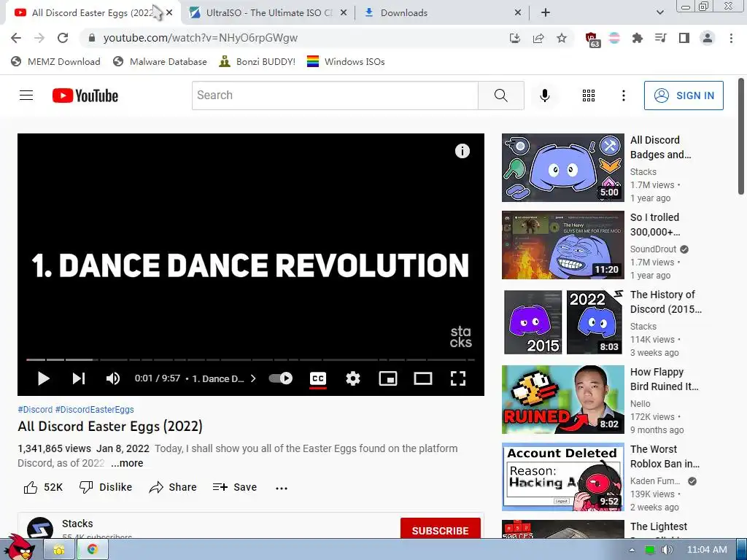Viewport: 747px width, 560px height.
Task: Click the #DiscordEasterEggs hashtag
Action: coord(94,410)
